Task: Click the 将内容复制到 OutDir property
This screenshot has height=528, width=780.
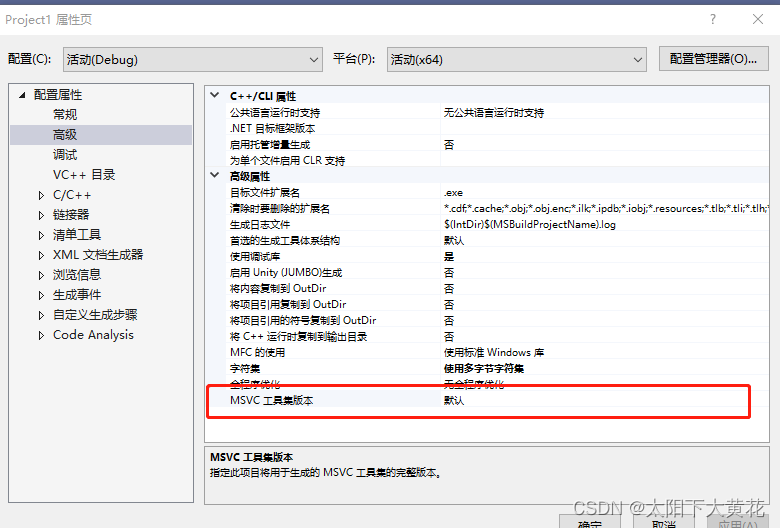Action: (278, 289)
